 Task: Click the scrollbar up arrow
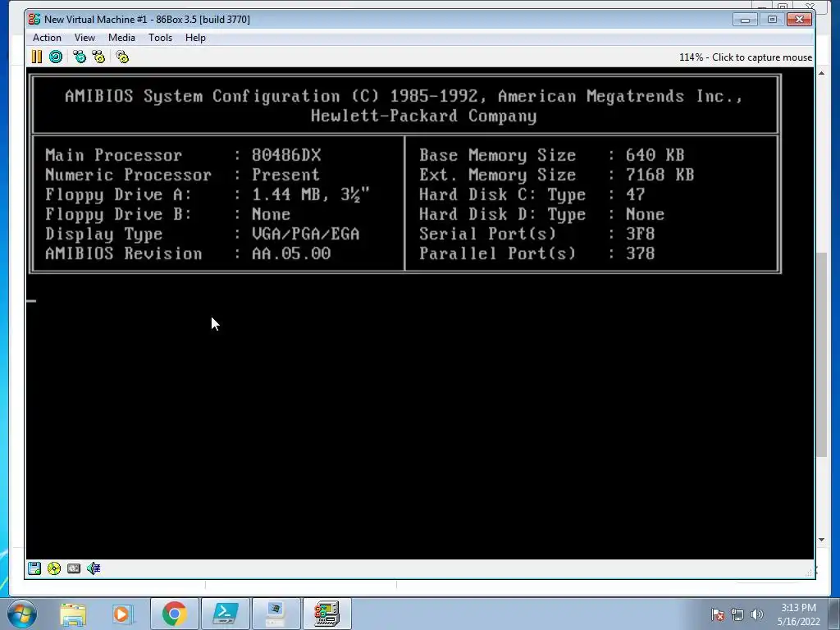coord(822,73)
